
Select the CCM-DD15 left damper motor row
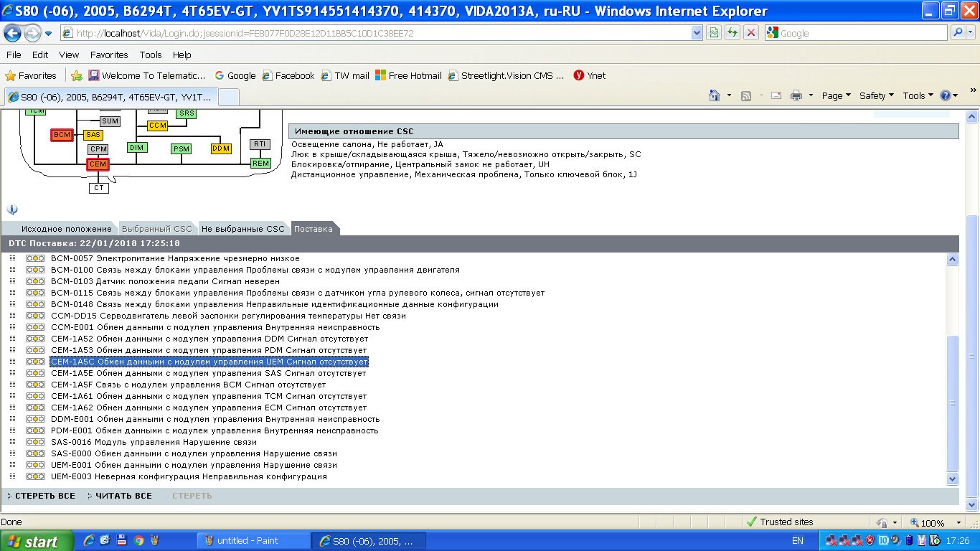point(229,316)
